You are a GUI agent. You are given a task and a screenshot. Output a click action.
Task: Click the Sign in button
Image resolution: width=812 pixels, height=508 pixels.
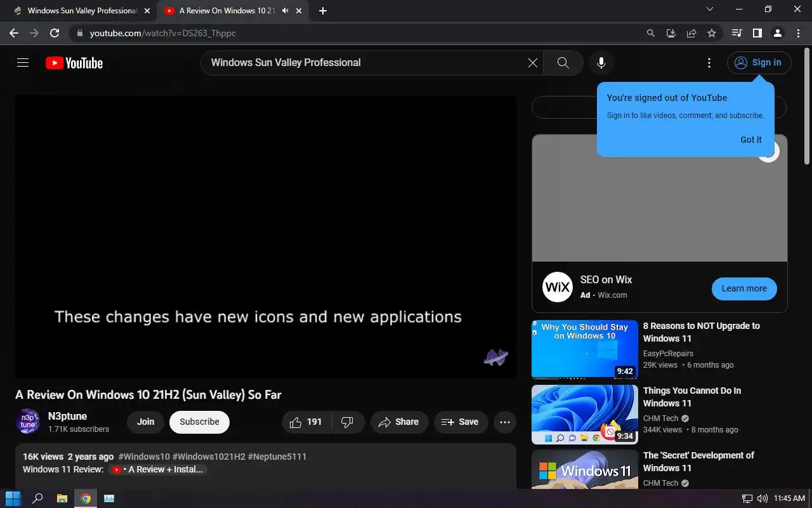tap(759, 63)
